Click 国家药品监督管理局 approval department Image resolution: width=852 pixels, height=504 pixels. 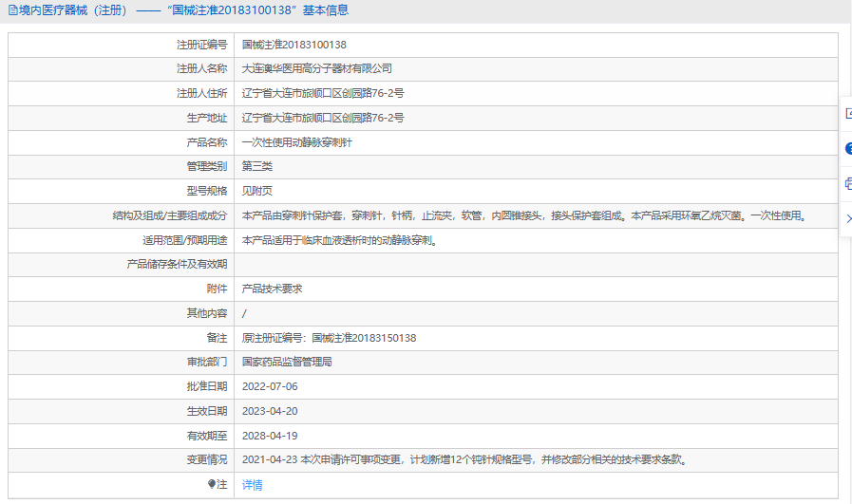pos(287,362)
